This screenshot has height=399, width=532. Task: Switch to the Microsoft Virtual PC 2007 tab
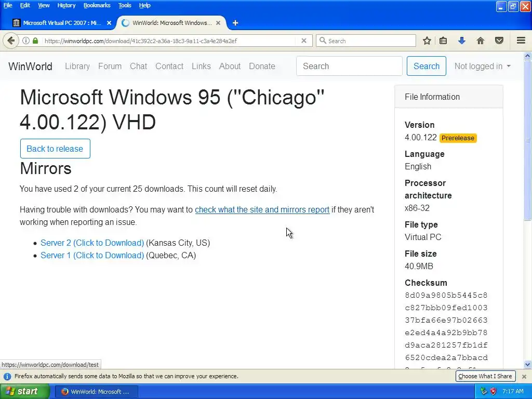coord(62,23)
